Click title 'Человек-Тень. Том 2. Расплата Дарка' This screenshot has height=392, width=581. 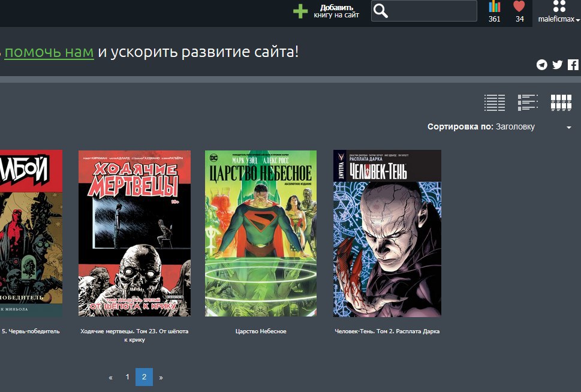[x=387, y=331]
